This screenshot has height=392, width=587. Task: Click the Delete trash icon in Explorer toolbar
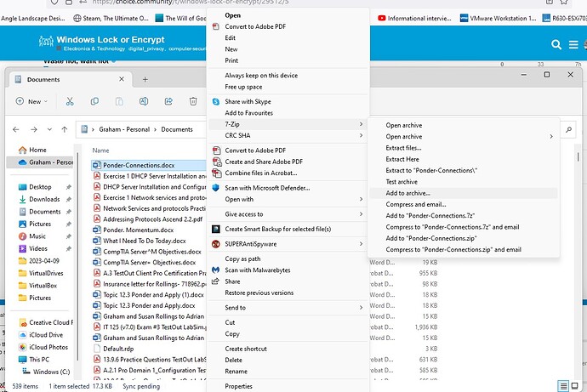click(x=193, y=101)
